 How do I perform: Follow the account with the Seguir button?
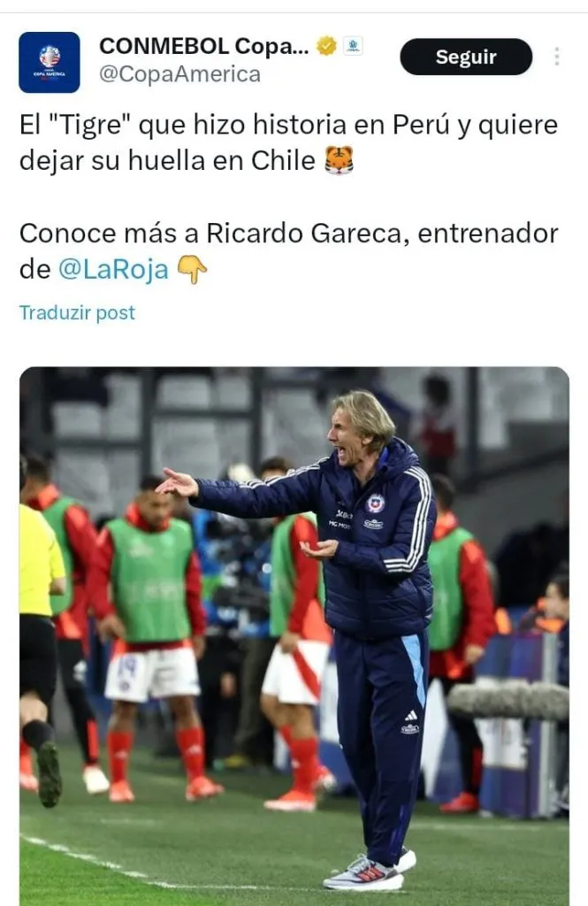click(466, 57)
